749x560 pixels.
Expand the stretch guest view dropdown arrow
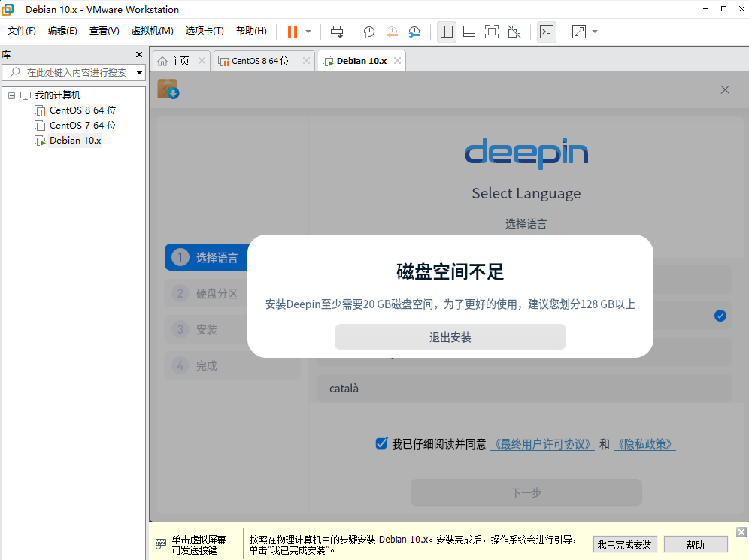pyautogui.click(x=595, y=32)
